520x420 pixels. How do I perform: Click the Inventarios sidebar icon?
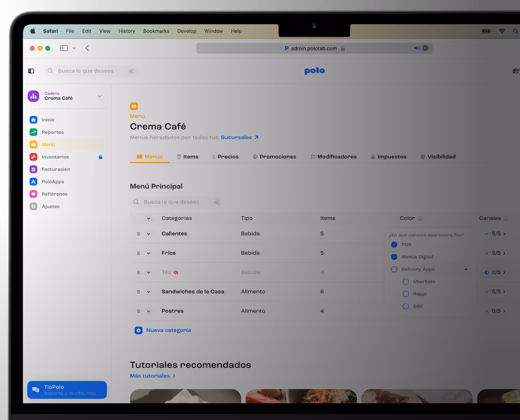pos(33,157)
